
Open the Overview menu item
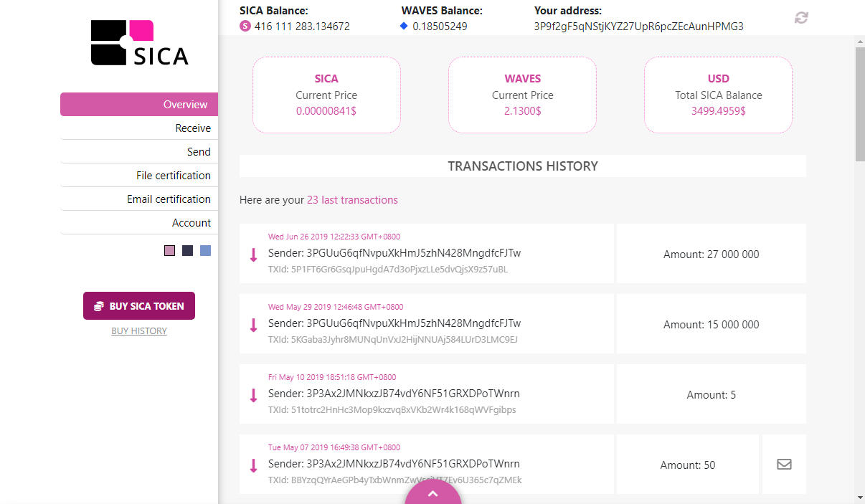(x=139, y=104)
